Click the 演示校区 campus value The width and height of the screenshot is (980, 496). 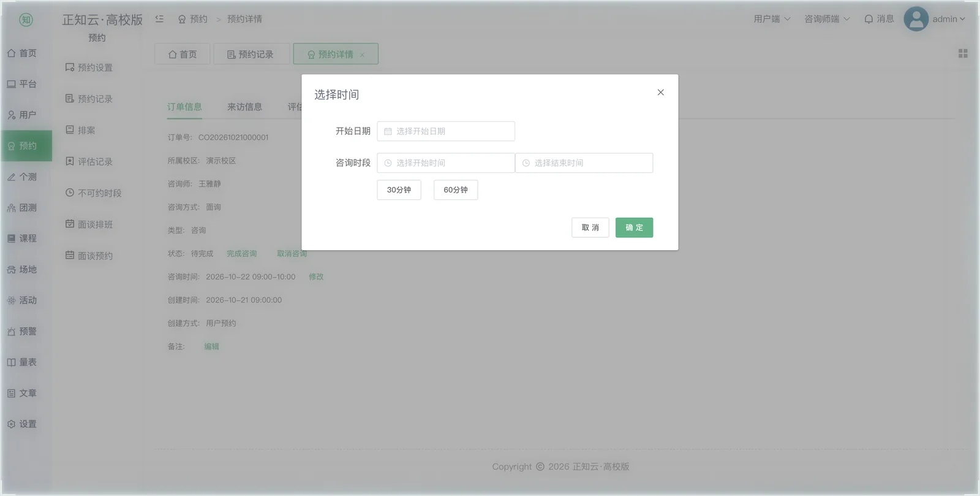(221, 161)
